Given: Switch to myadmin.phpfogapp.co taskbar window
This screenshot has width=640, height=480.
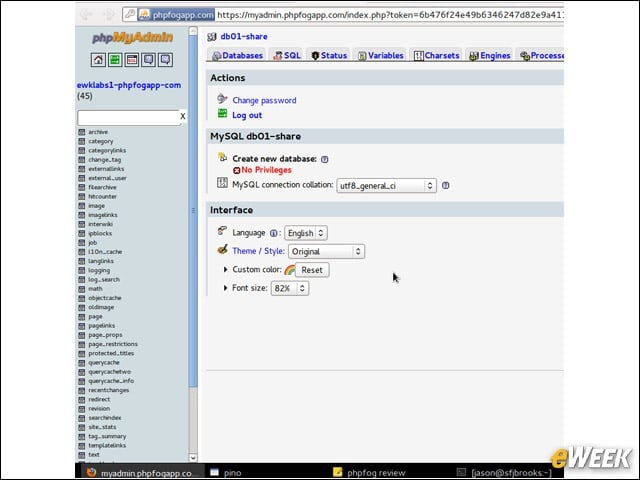Looking at the screenshot, I should tap(140, 472).
